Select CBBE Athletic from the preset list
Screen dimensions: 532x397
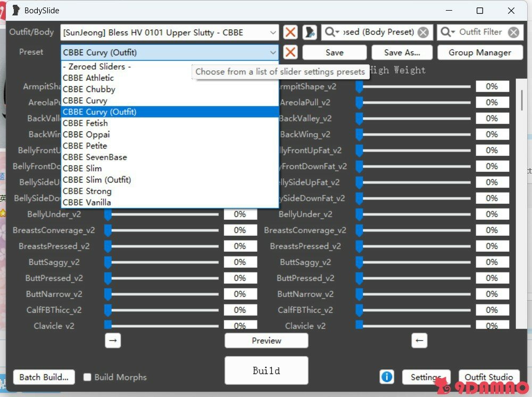[88, 78]
